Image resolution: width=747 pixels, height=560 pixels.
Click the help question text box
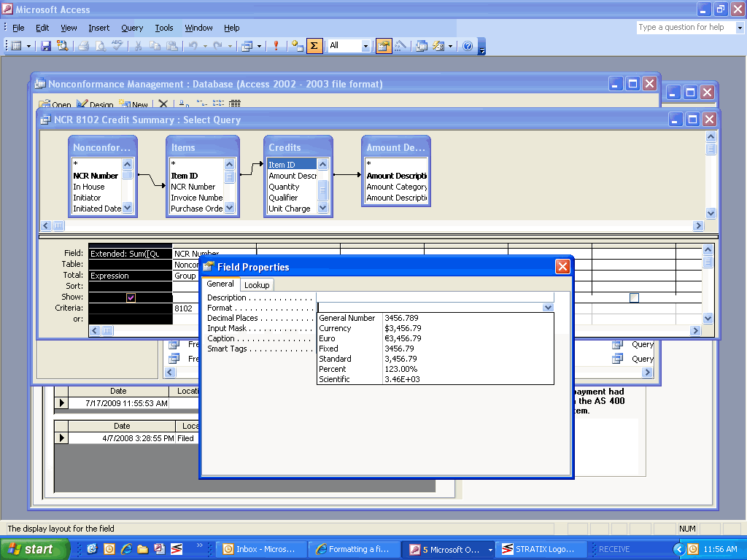point(686,28)
